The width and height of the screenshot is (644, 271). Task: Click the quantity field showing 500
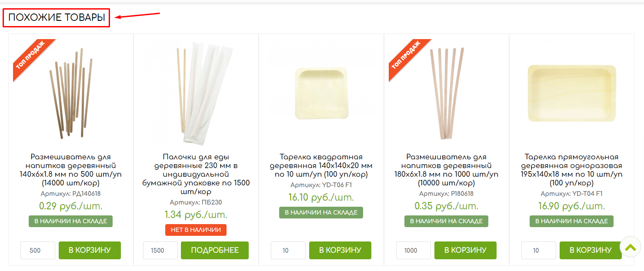tap(38, 251)
